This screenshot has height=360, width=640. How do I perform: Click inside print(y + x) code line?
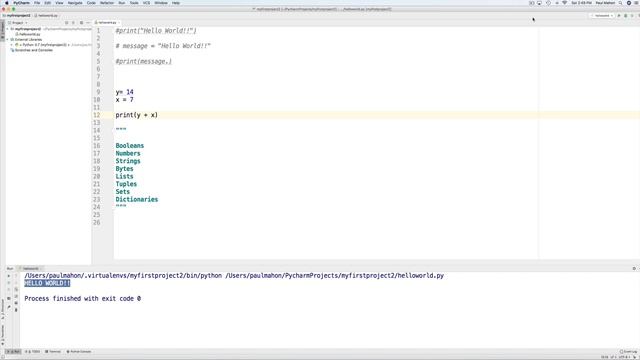point(136,115)
